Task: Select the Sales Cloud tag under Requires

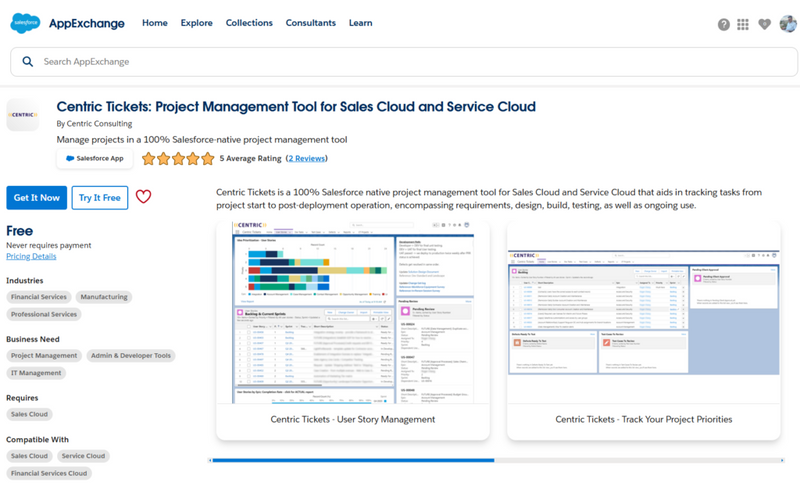Action: coord(30,414)
